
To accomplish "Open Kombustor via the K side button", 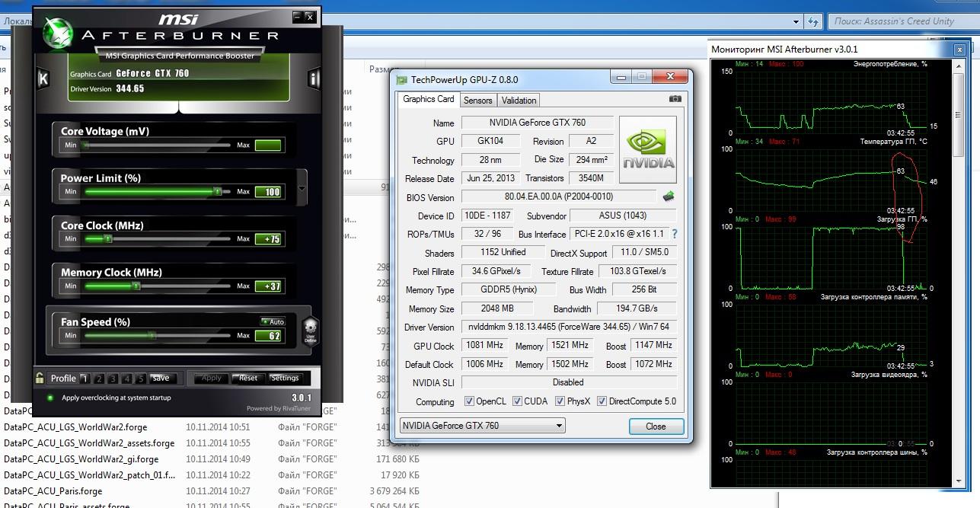I will click(43, 78).
